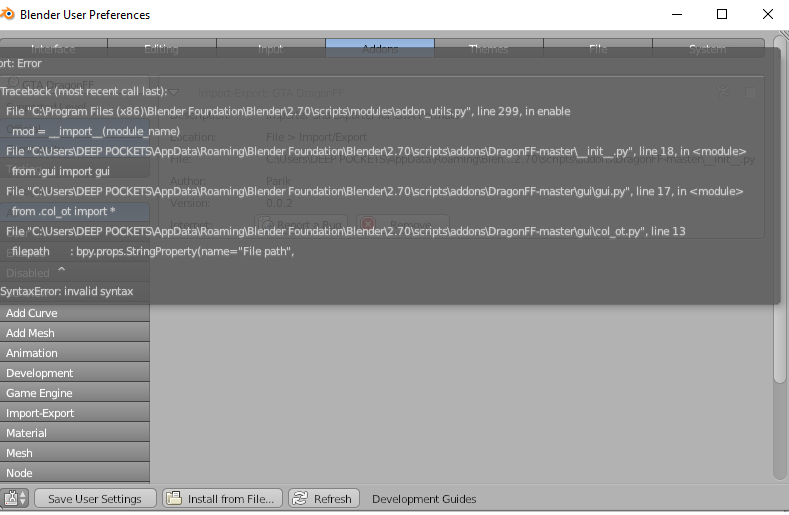Click the 'from .gui import gui' line
789x515 pixels.
(60, 171)
